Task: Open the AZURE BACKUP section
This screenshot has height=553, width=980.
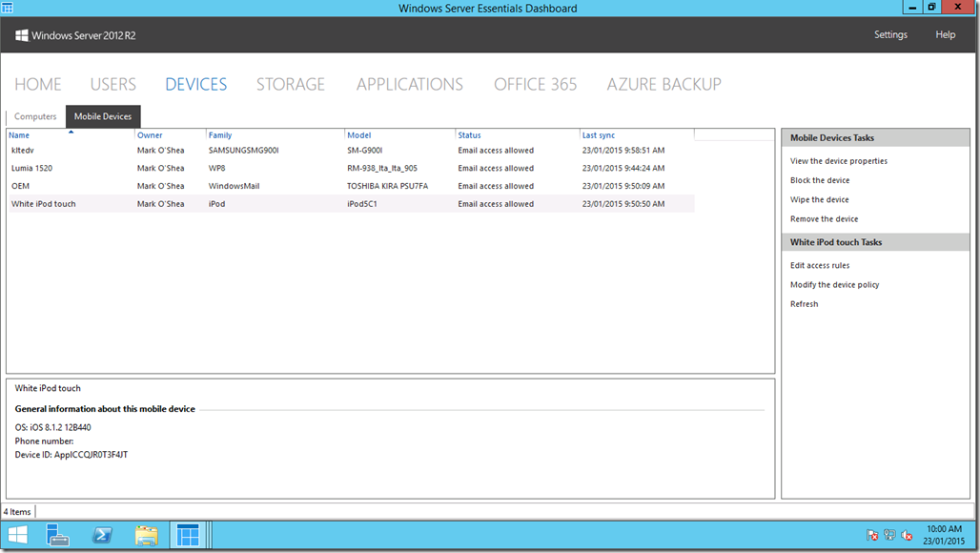Action: [x=664, y=84]
